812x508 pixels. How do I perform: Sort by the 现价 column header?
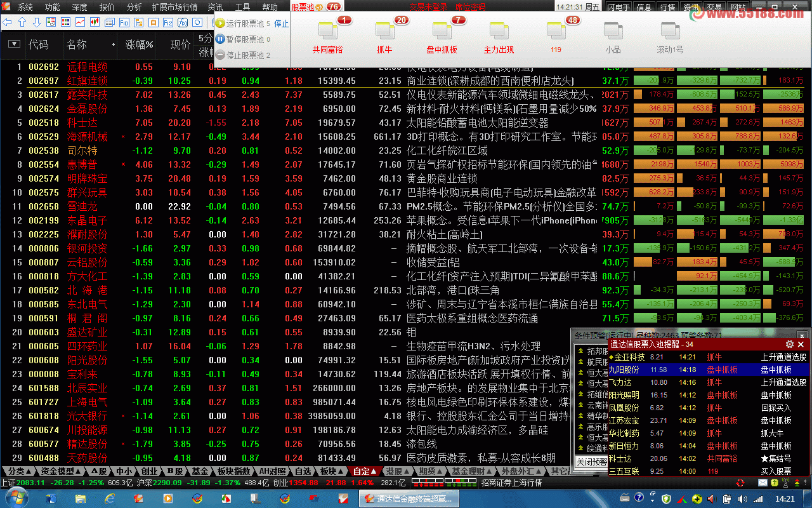(x=180, y=44)
